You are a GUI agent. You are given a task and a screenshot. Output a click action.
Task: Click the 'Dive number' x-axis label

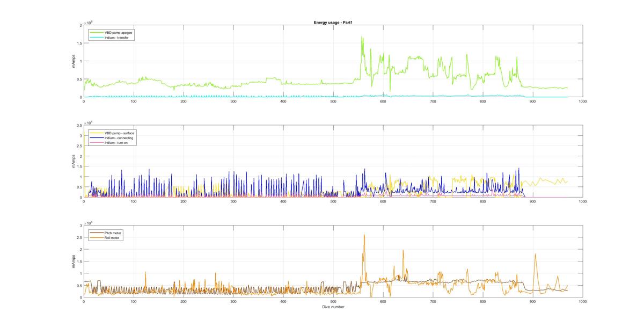tap(333, 307)
